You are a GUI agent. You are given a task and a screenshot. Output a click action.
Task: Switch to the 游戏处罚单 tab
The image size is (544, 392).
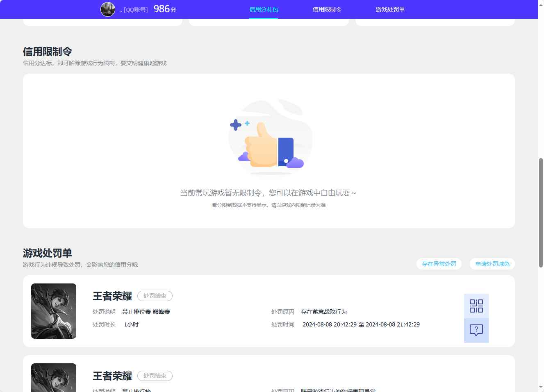390,9
